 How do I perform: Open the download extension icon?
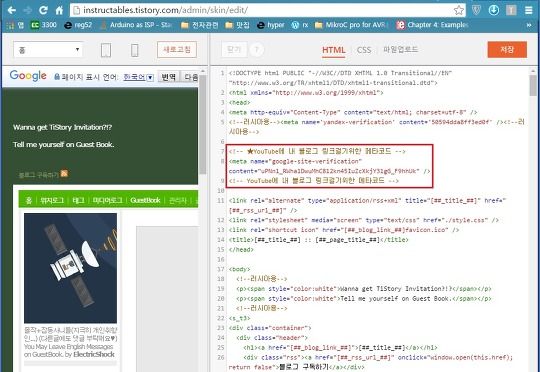[x=494, y=10]
